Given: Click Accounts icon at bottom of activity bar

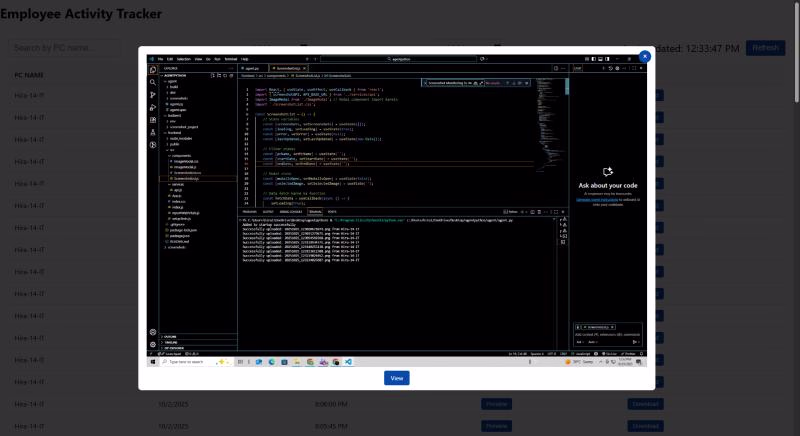Looking at the screenshot, I should pos(153,332).
